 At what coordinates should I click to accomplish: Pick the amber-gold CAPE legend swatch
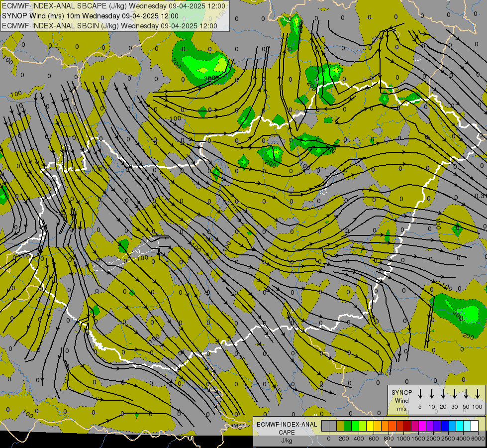click(378, 426)
